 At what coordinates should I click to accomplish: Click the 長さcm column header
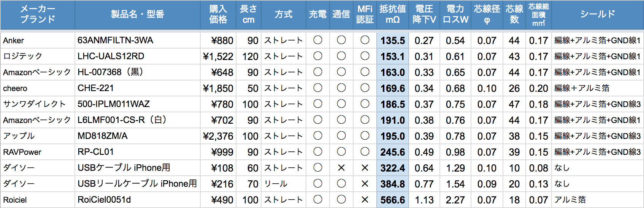coord(249,14)
